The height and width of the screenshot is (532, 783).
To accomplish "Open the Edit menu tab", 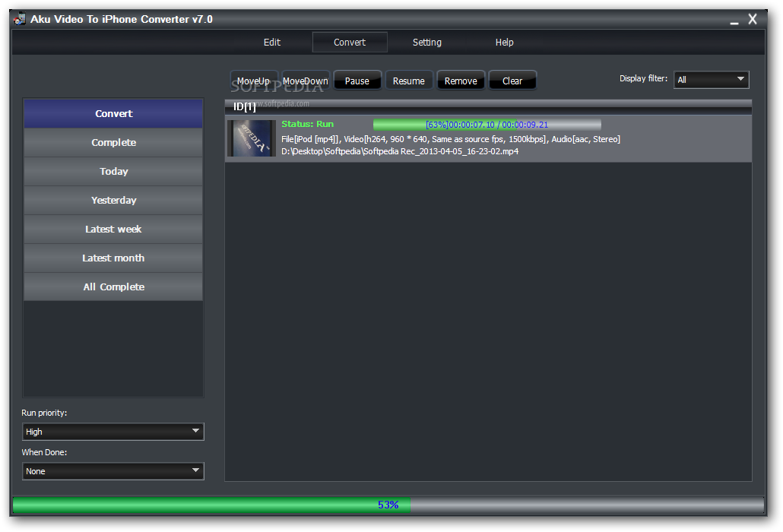I will [272, 43].
